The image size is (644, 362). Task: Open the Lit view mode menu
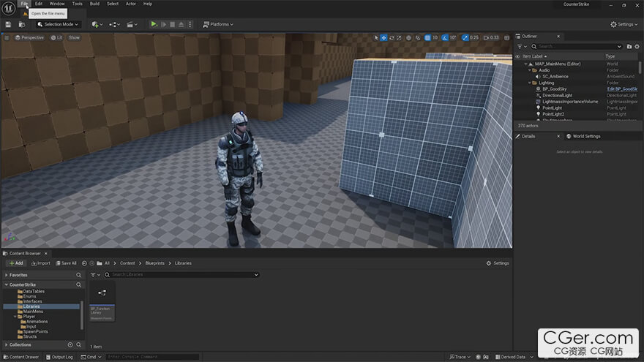tap(56, 37)
